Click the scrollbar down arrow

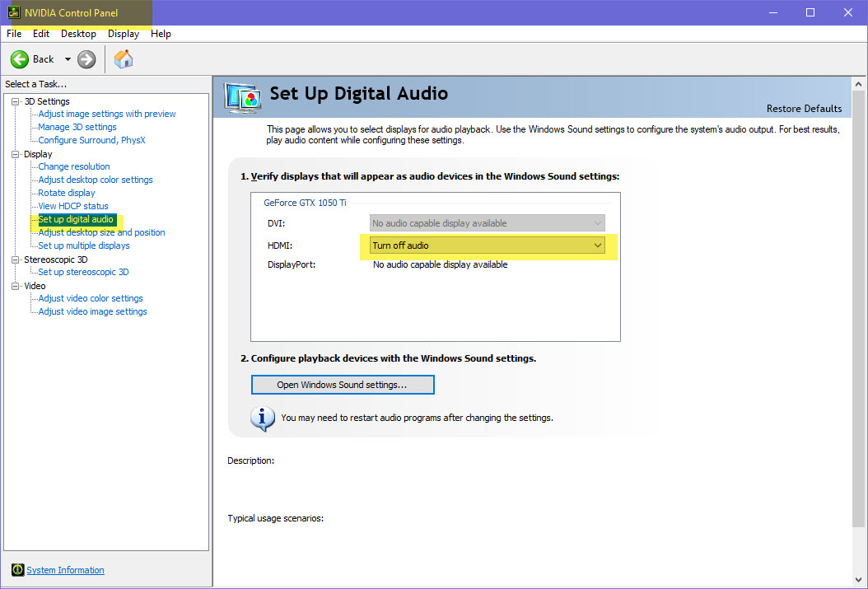pos(859,580)
